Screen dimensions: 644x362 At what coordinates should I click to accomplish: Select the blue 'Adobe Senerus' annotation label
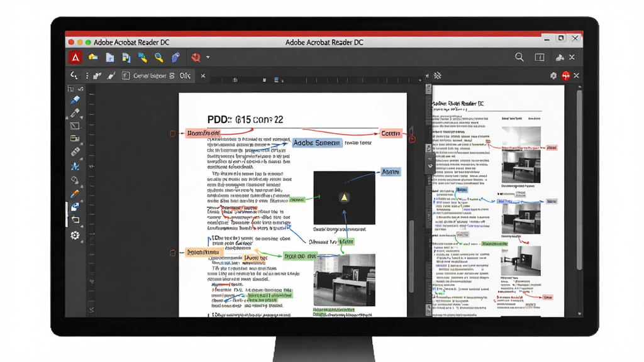tap(317, 143)
